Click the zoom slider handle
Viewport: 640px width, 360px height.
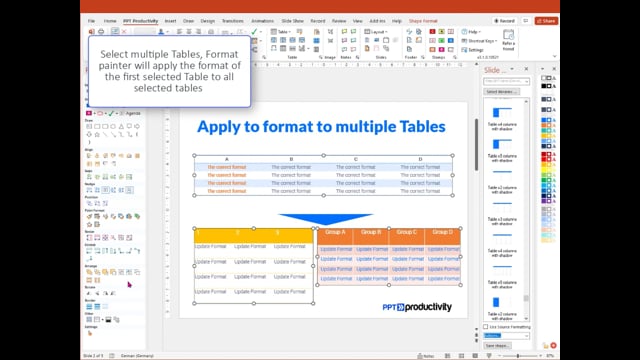518,356
